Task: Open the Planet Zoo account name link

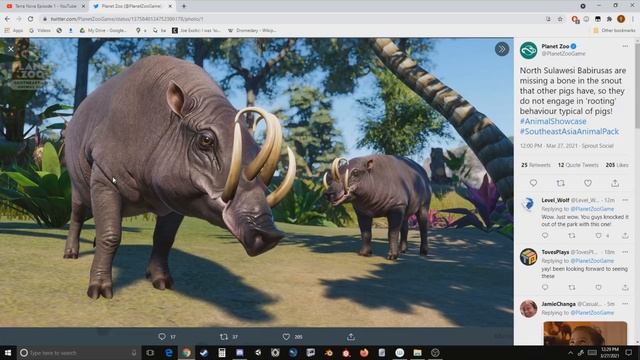Action: click(x=555, y=46)
